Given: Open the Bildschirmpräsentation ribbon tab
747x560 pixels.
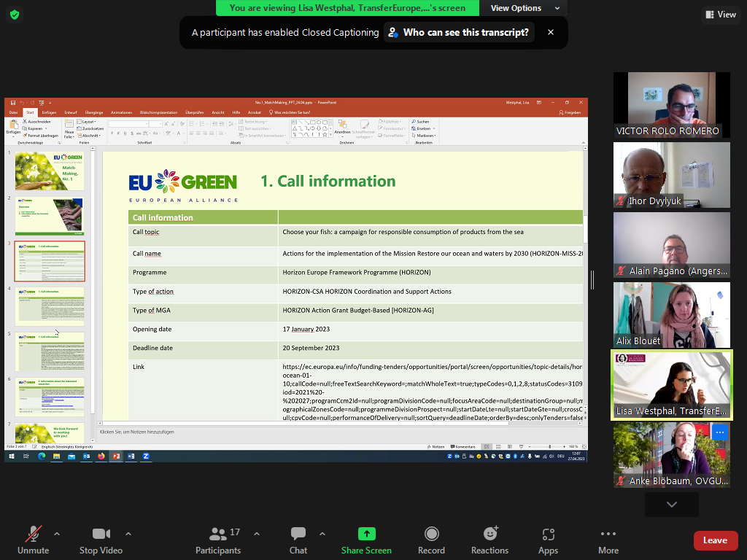Looking at the screenshot, I should point(158,112).
